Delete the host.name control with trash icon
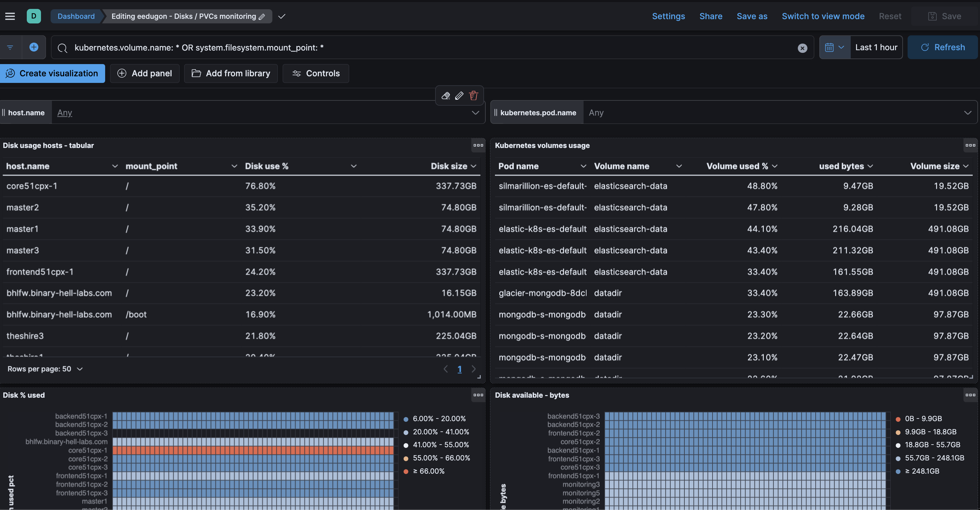 (473, 96)
